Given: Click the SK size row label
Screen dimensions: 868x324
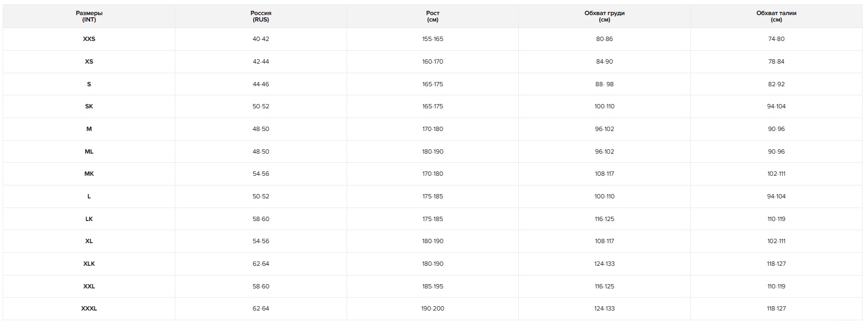Looking at the screenshot, I should [x=89, y=107].
